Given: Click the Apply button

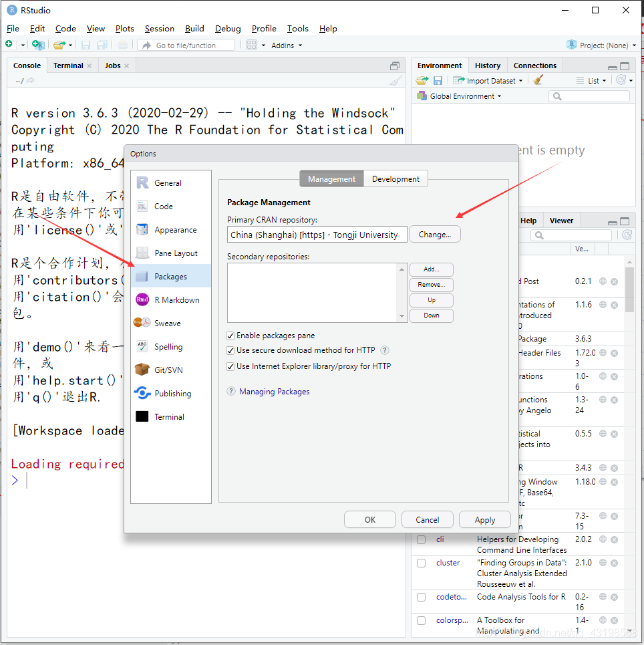Looking at the screenshot, I should pos(485,519).
